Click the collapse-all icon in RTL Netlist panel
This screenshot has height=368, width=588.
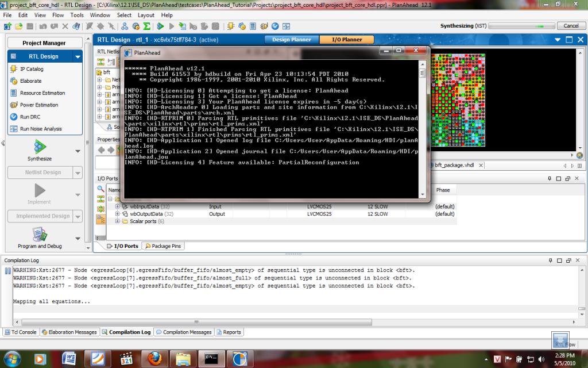tap(100, 62)
